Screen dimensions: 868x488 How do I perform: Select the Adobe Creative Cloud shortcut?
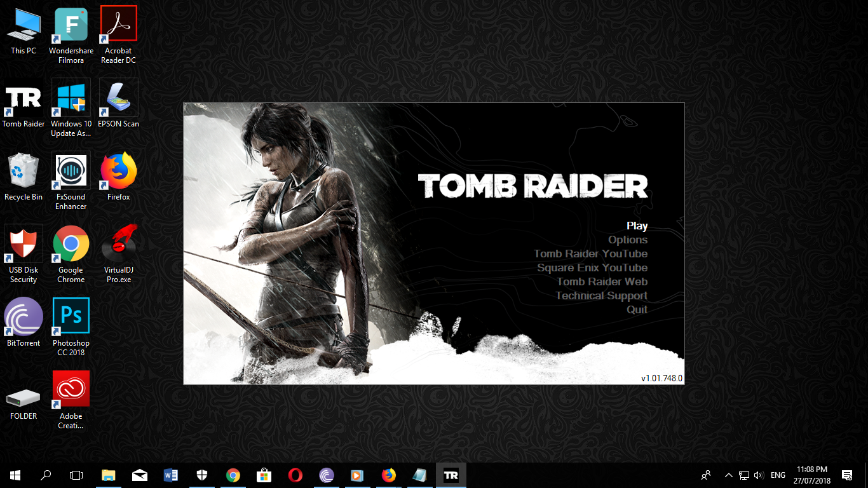point(71,400)
